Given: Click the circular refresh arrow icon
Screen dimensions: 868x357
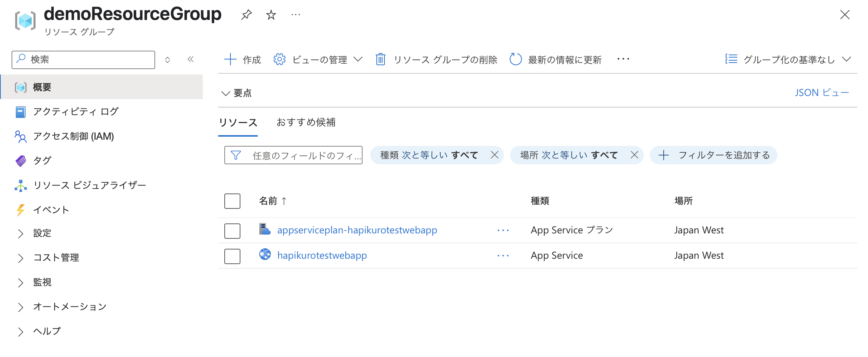Looking at the screenshot, I should click(515, 59).
